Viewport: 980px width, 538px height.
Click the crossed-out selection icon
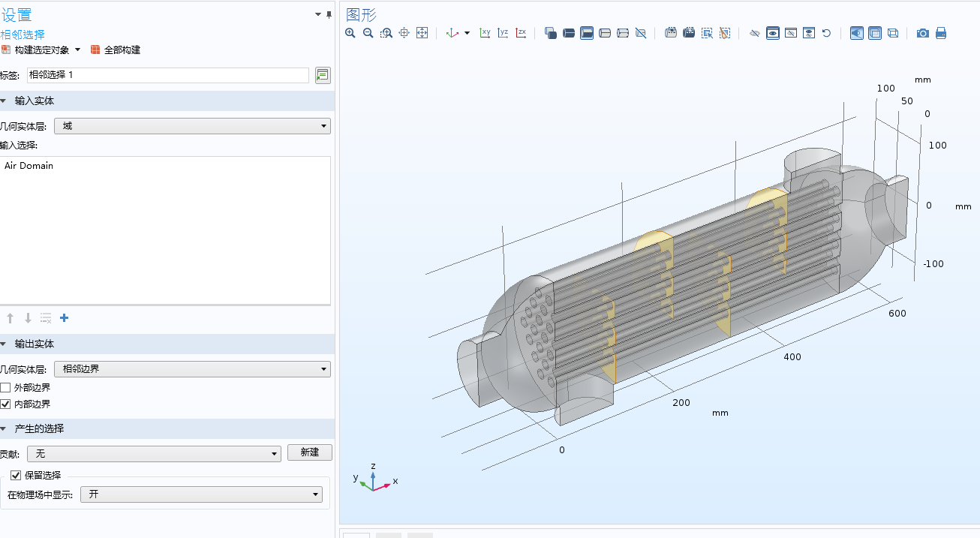641,33
